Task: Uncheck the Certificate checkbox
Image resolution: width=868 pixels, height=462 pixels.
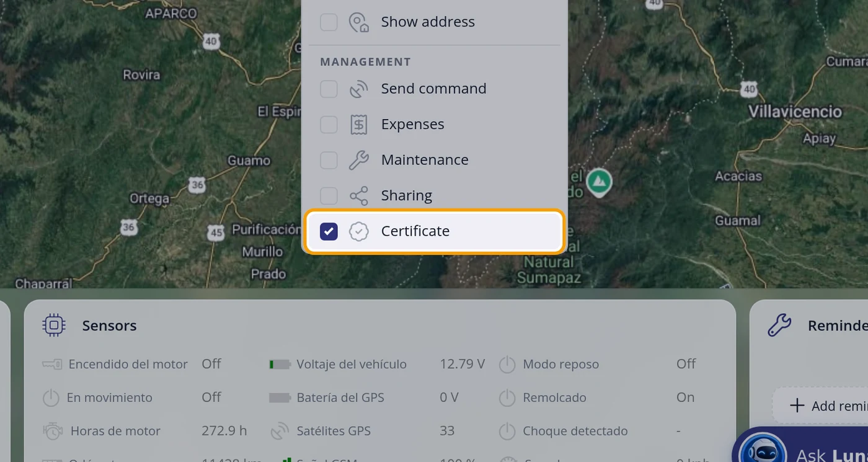Action: [x=329, y=232]
